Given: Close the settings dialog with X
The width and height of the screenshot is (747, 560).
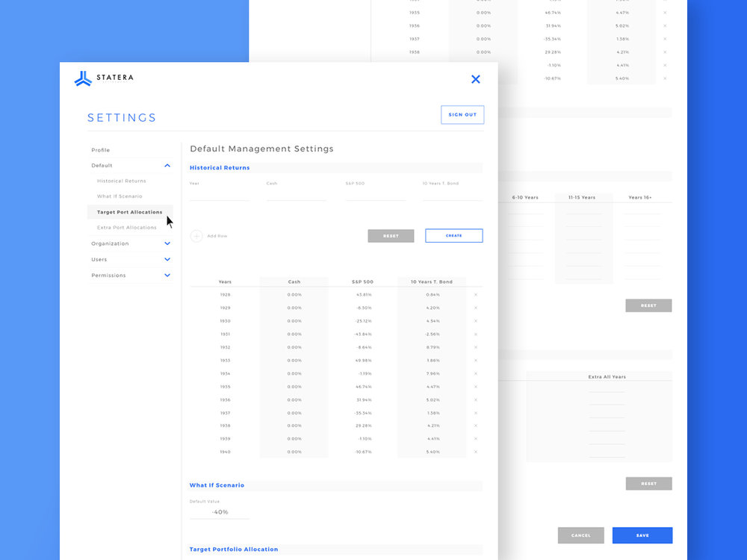Looking at the screenshot, I should pos(475,79).
